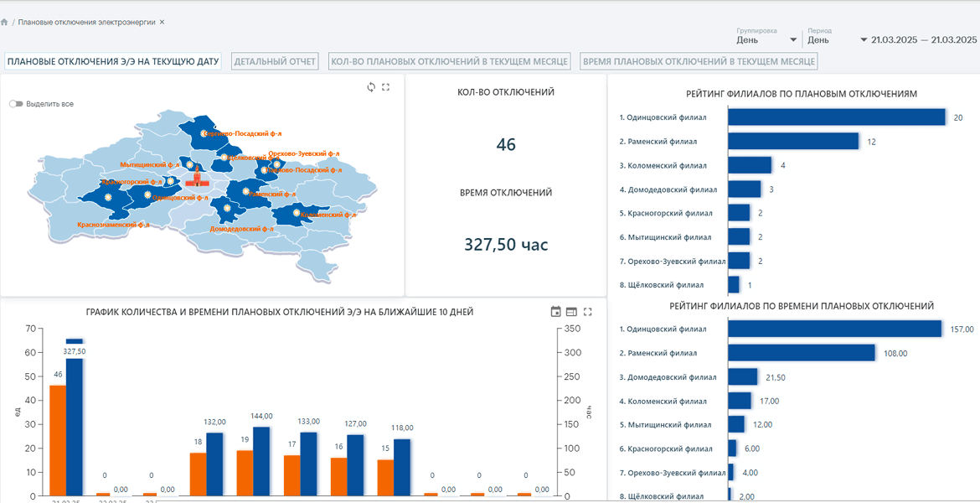Select the Мытищинский ф-л map marker
The width and height of the screenshot is (980, 503).
(x=190, y=164)
